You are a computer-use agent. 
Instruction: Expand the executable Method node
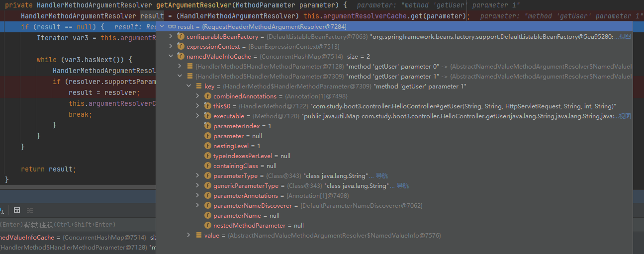click(198, 116)
